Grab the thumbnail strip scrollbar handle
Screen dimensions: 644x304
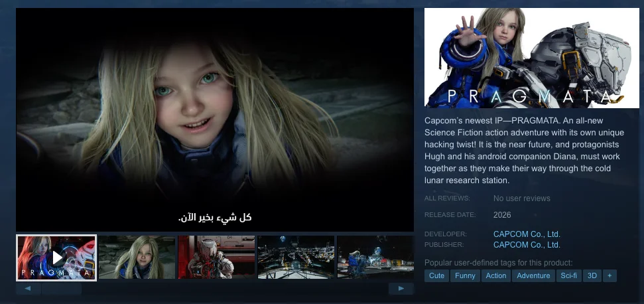(62, 289)
